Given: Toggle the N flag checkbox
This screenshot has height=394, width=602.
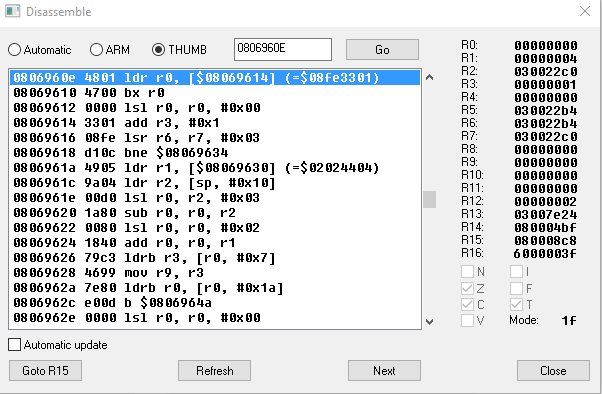Looking at the screenshot, I should pos(467,271).
